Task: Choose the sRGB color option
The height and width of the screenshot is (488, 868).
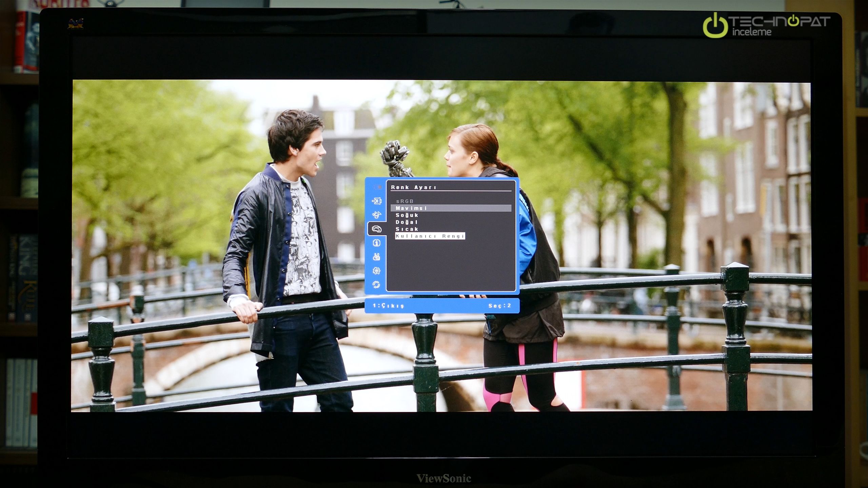Action: coord(405,201)
